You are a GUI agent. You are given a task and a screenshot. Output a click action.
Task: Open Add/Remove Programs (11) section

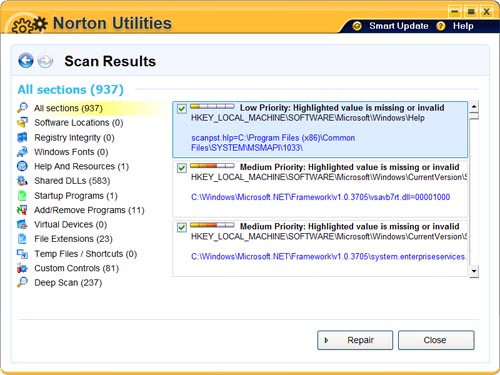click(89, 210)
